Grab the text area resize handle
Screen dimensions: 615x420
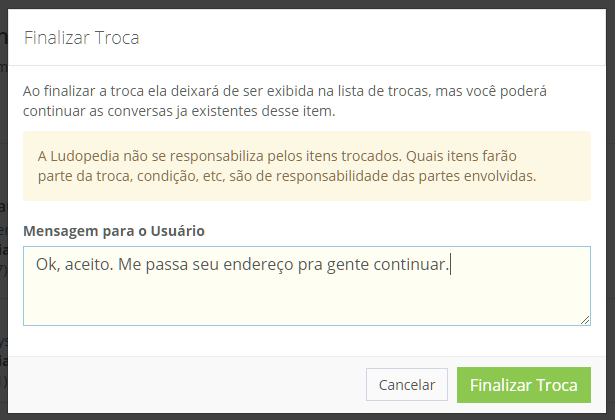(585, 319)
